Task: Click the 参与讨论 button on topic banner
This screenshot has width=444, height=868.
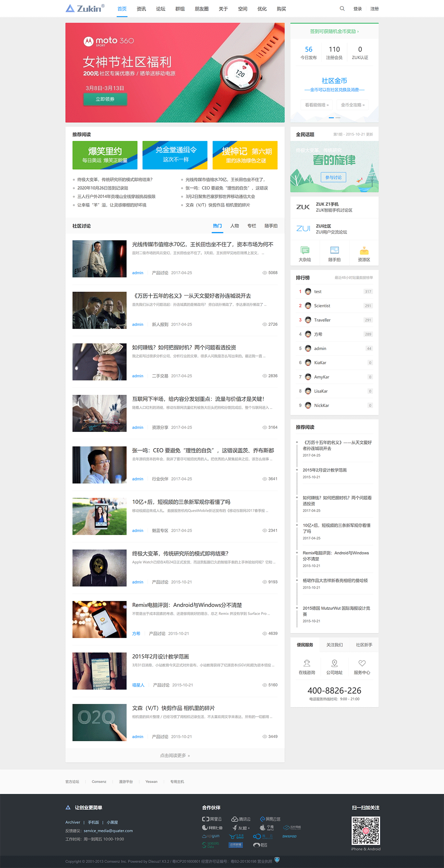Action: click(334, 177)
